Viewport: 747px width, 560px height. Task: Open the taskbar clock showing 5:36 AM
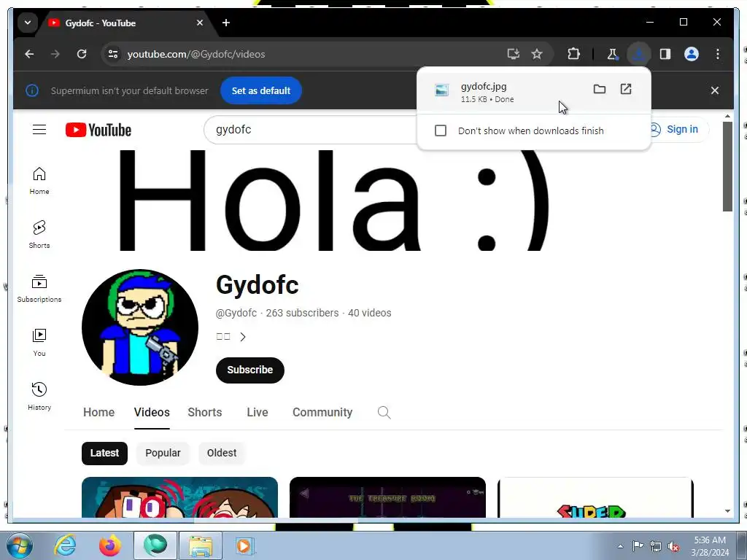710,546
